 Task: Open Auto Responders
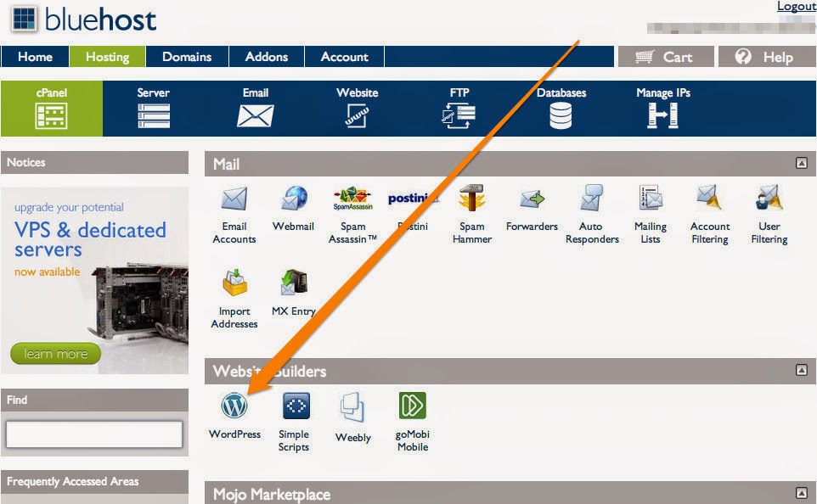point(592,215)
